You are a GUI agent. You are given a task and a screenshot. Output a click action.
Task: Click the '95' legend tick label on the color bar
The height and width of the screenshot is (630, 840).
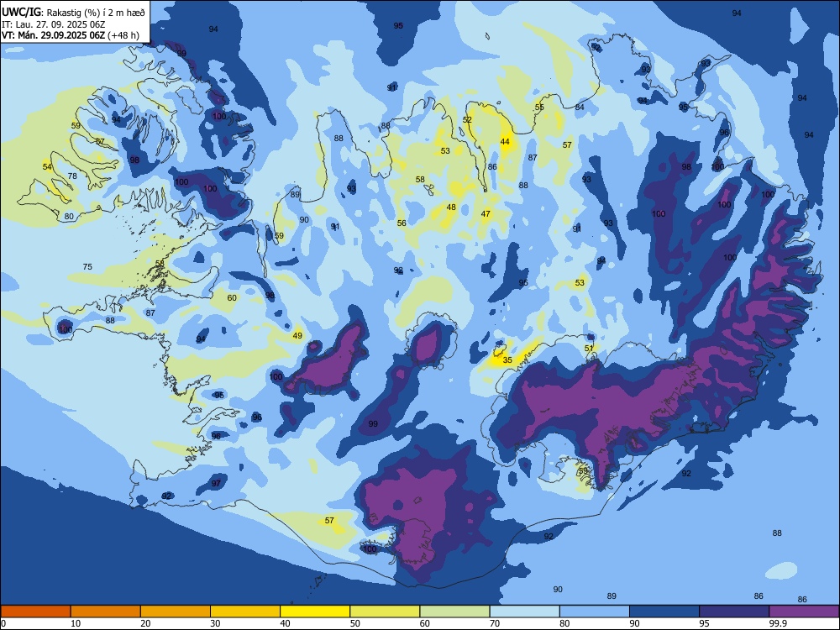[x=704, y=623]
